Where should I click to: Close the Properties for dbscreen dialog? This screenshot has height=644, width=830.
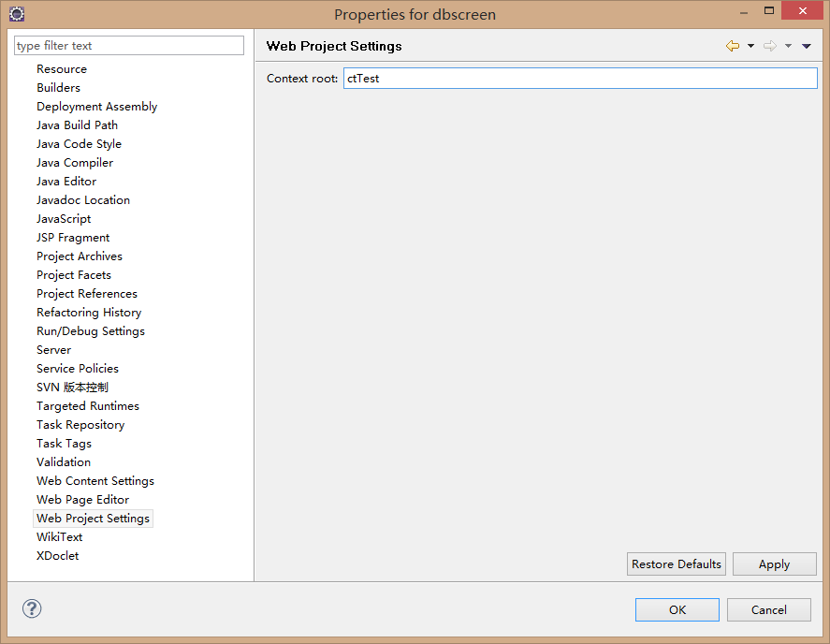click(x=802, y=11)
